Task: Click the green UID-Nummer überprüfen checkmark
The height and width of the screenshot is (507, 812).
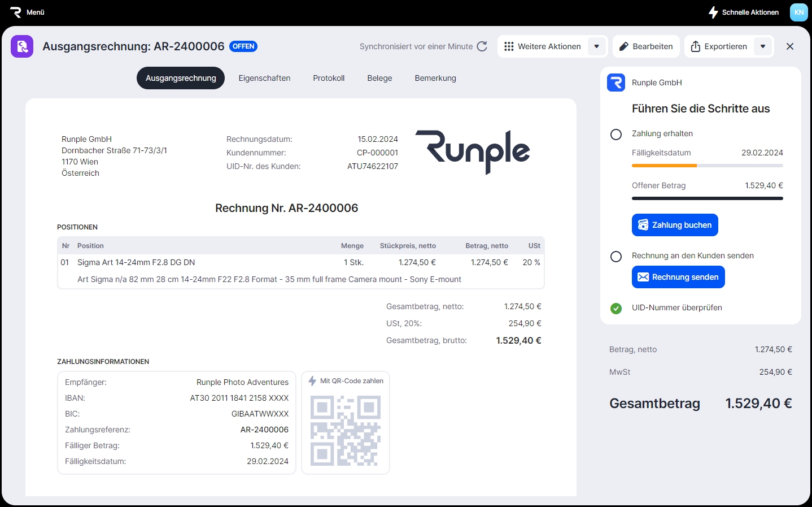Action: (616, 309)
